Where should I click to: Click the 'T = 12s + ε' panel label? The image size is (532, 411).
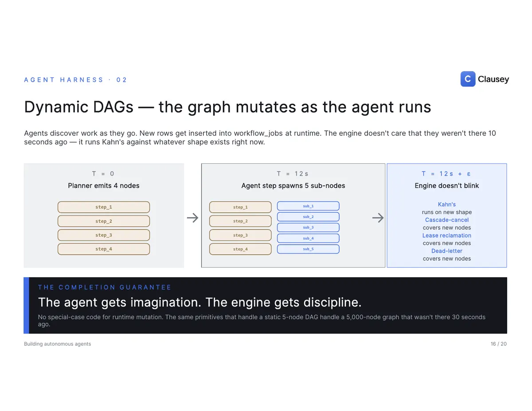coord(446,174)
